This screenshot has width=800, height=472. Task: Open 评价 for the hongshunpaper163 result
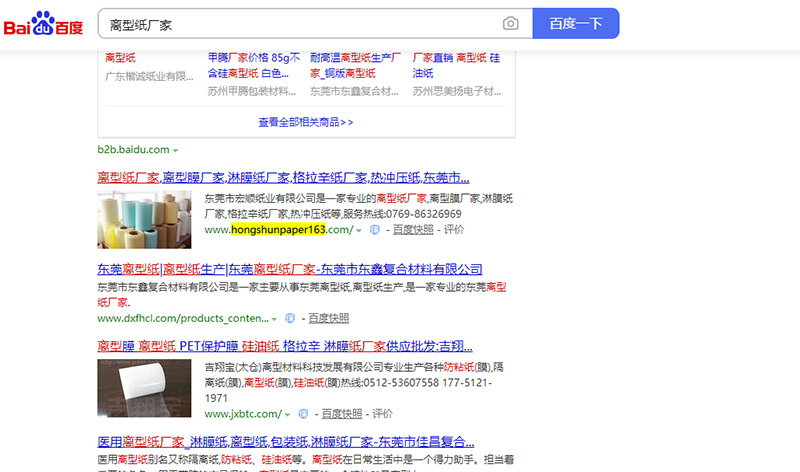point(454,230)
